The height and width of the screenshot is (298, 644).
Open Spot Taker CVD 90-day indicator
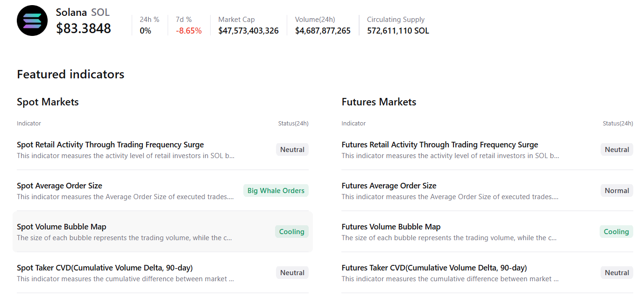pyautogui.click(x=105, y=268)
